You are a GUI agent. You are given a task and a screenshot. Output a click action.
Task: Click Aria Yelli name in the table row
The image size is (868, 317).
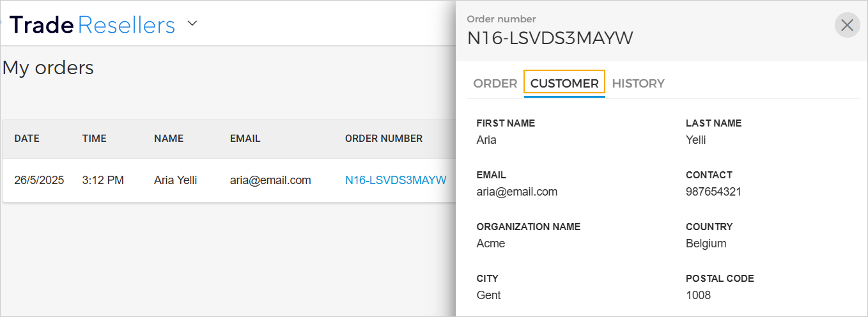click(175, 180)
